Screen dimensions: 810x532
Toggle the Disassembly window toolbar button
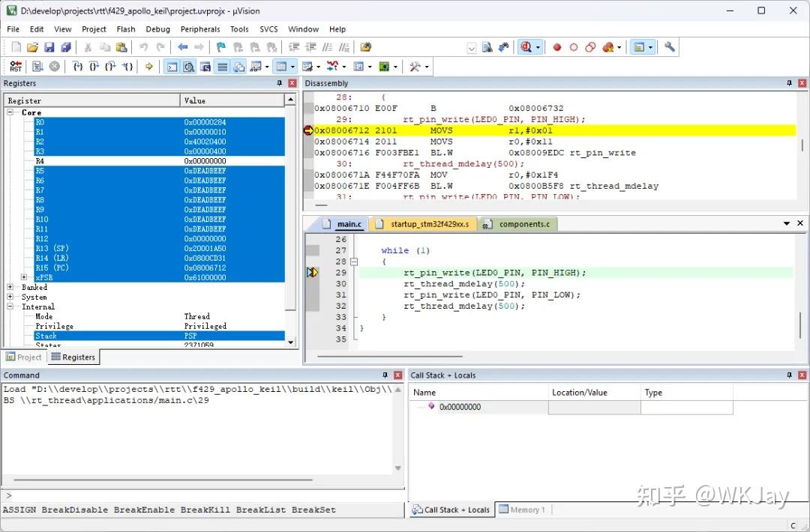(188, 67)
